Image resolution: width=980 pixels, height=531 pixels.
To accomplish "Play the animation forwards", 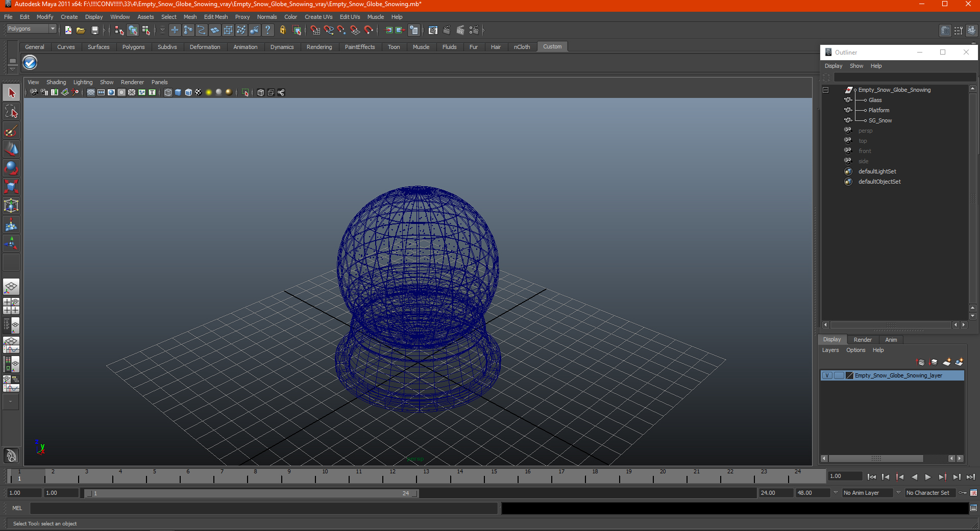I will pos(928,477).
